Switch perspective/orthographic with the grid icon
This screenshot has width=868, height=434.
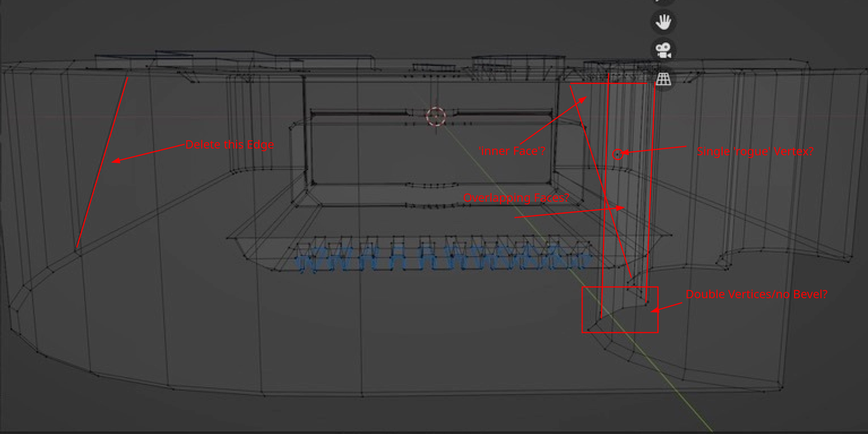click(x=663, y=79)
